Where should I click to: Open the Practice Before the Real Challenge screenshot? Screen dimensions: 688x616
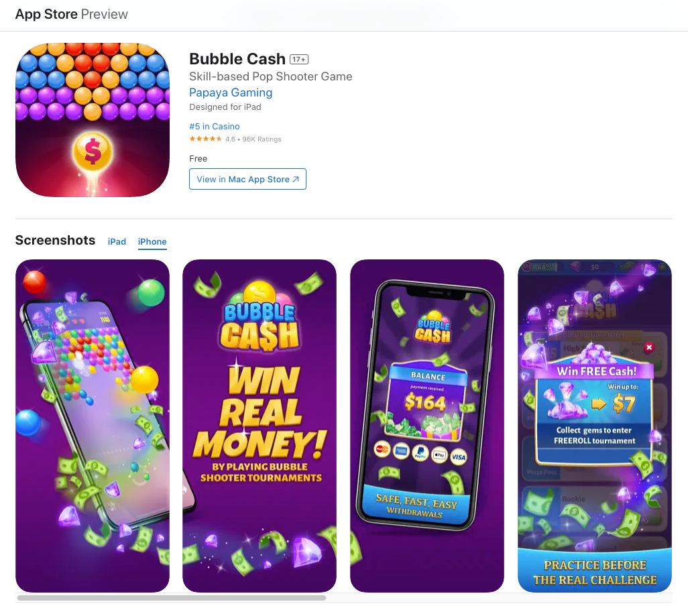pyautogui.click(x=595, y=426)
